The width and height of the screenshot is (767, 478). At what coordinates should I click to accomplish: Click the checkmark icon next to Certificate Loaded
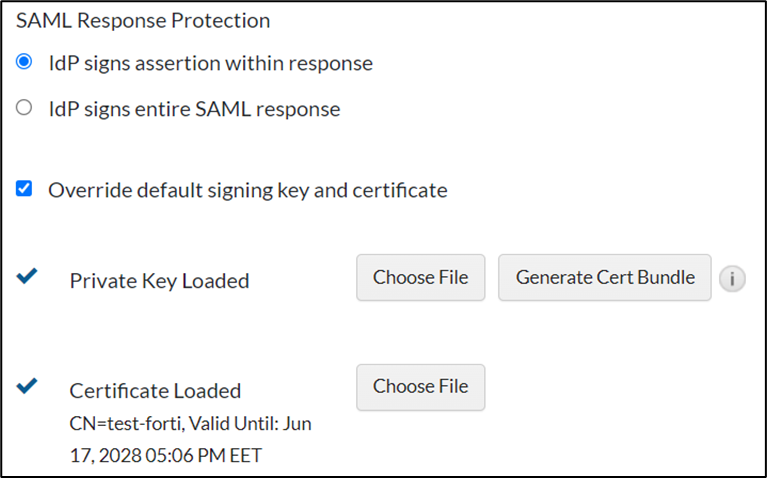click(27, 385)
